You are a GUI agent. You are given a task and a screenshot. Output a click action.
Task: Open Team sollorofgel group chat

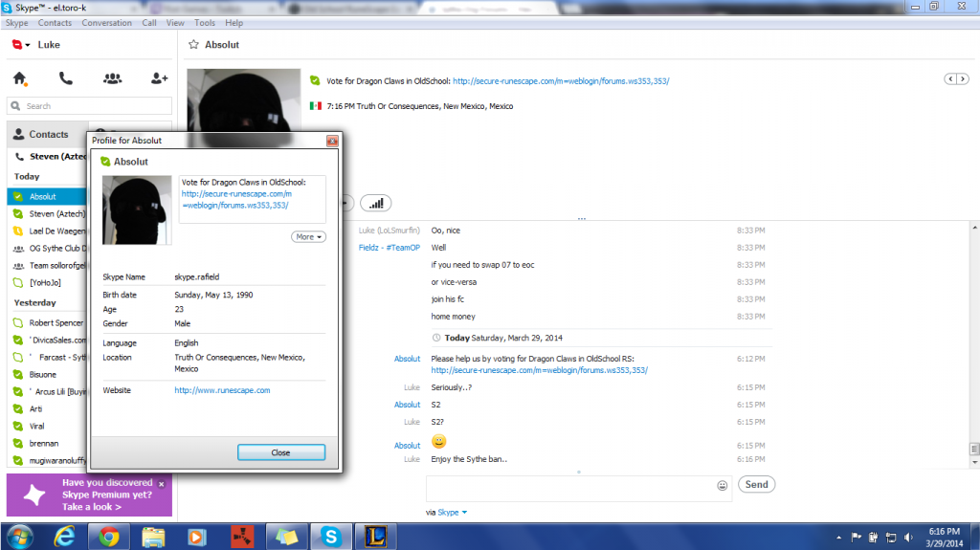48,265
